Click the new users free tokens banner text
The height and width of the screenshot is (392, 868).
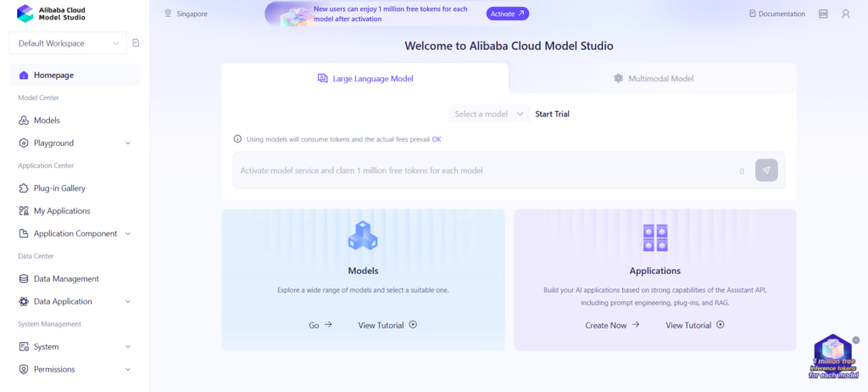pos(390,14)
